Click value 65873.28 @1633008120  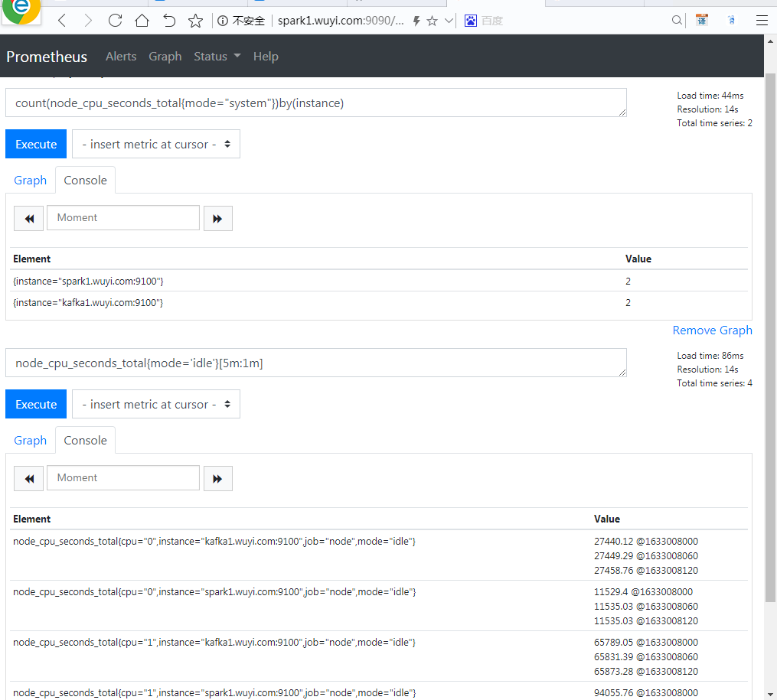pyautogui.click(x=646, y=671)
